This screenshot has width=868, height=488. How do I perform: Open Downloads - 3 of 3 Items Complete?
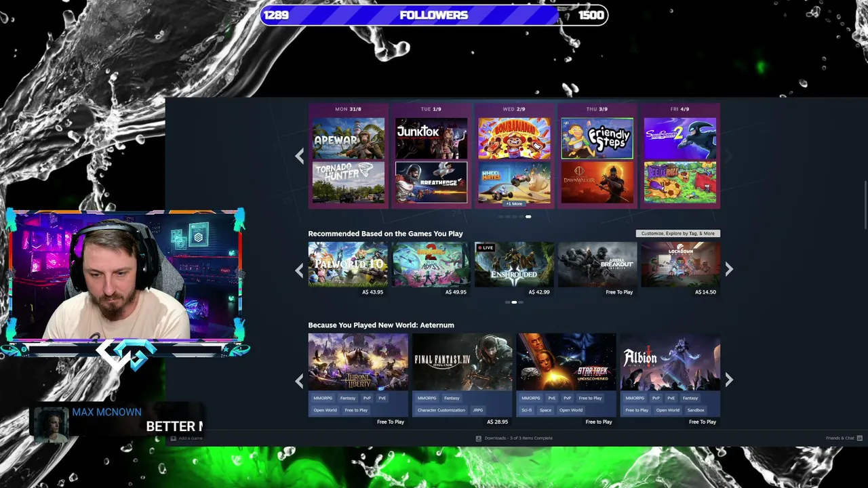[518, 439]
